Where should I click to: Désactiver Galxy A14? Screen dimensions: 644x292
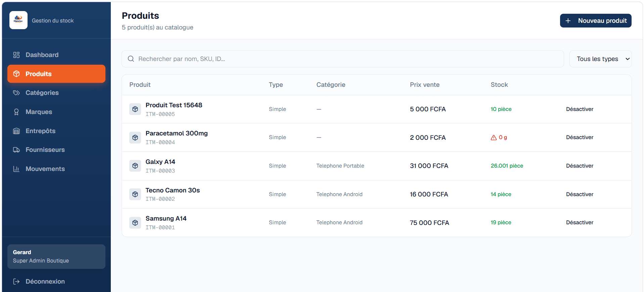click(x=580, y=166)
